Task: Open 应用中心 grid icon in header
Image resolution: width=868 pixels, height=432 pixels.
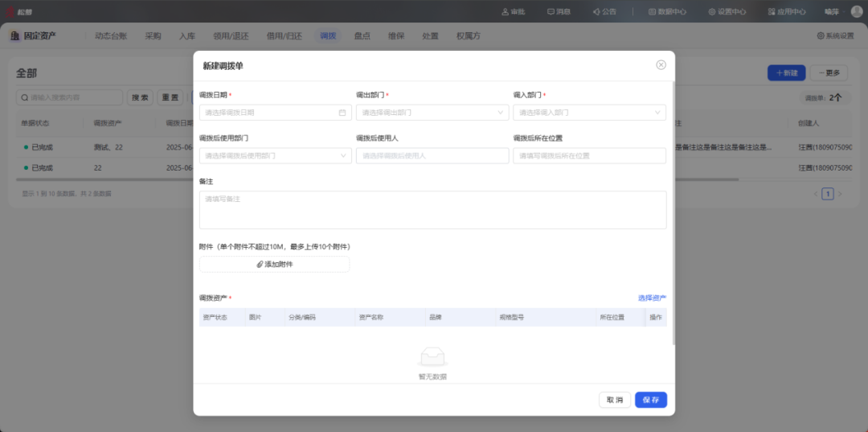Action: [786, 12]
